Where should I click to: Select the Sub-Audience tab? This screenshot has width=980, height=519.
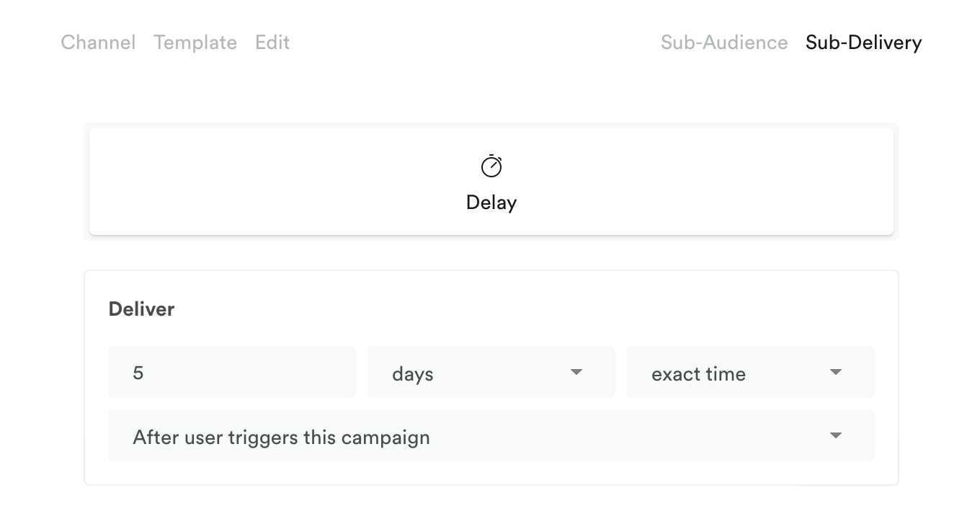[x=724, y=43]
